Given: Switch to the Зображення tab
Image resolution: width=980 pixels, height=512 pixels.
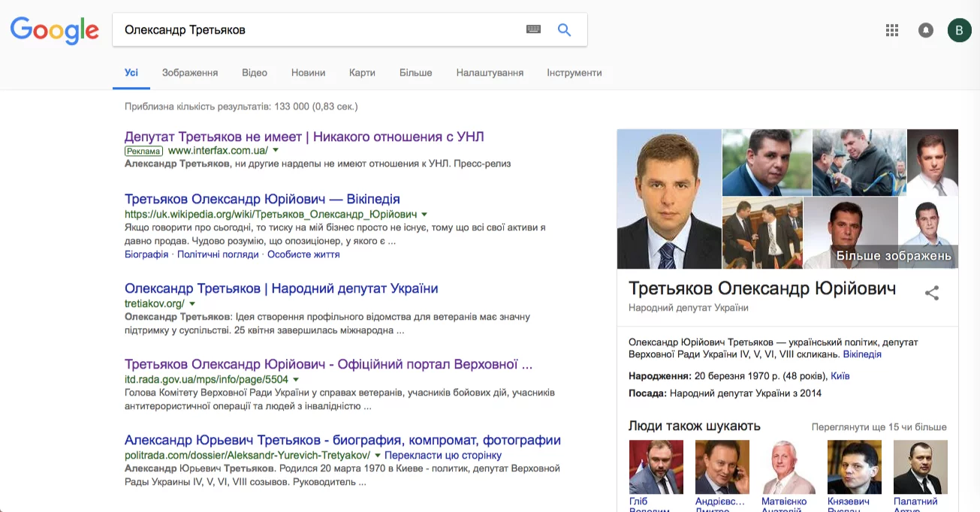Looking at the screenshot, I should [x=190, y=73].
